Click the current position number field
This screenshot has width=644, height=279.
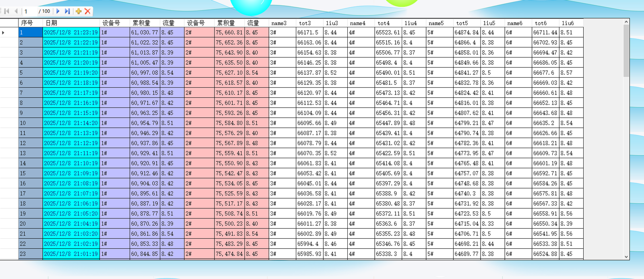click(x=29, y=11)
